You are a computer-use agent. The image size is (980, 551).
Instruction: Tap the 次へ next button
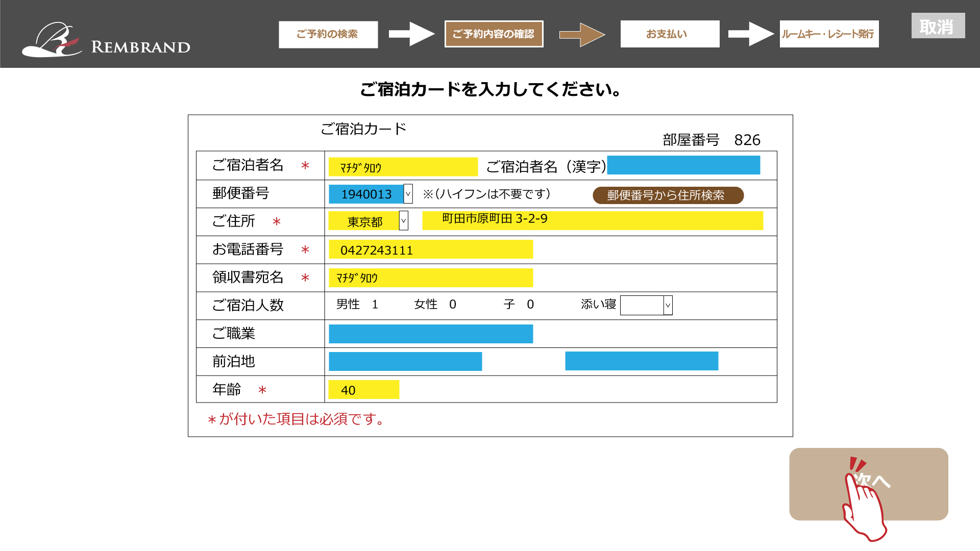tap(868, 484)
